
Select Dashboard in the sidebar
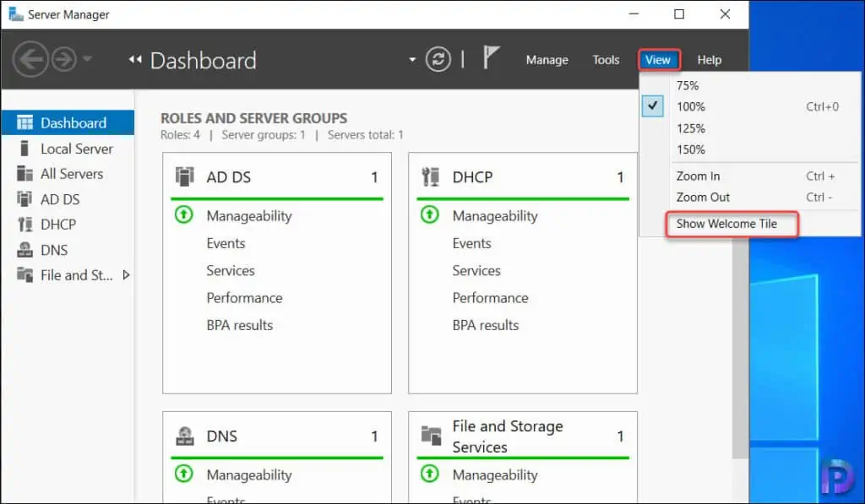click(68, 122)
